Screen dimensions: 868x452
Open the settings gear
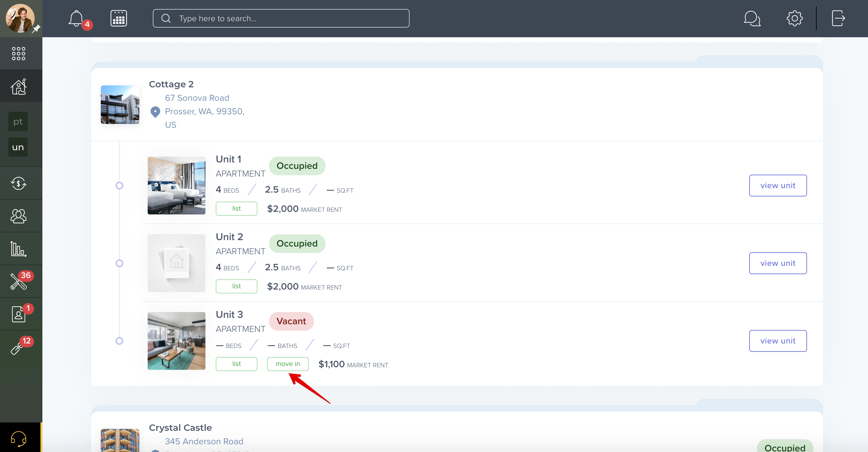tap(794, 18)
